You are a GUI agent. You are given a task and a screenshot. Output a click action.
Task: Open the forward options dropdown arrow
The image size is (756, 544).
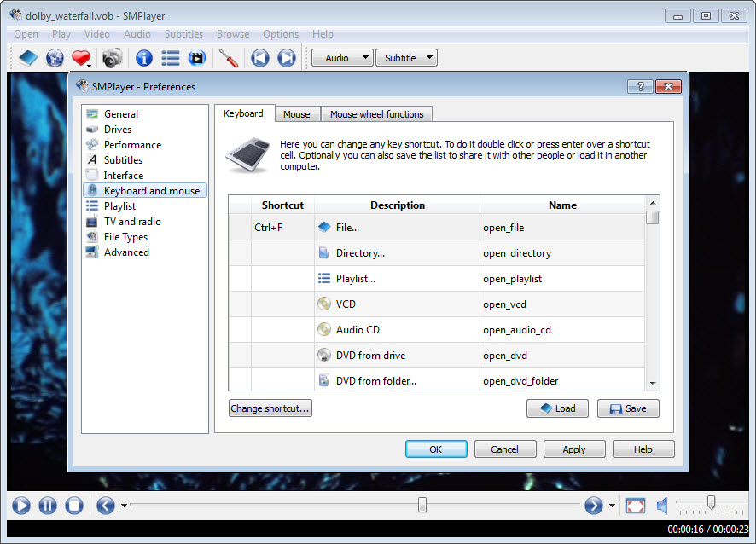[612, 506]
